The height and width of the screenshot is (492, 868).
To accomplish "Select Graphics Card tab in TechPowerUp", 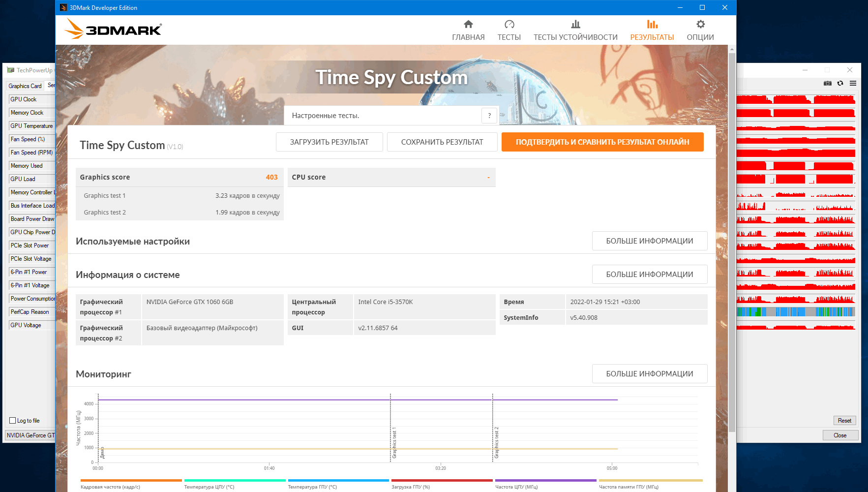I will pyautogui.click(x=25, y=86).
